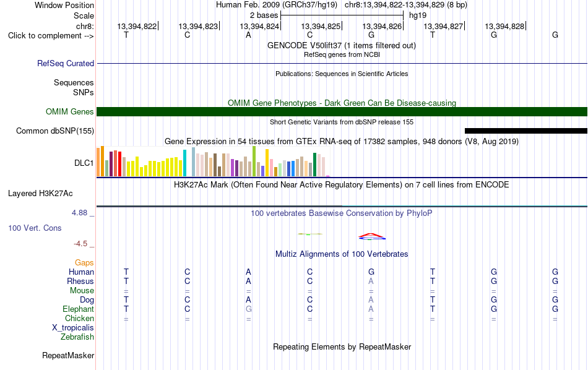Click the SNPs track label
The image size is (588, 370).
pos(84,92)
